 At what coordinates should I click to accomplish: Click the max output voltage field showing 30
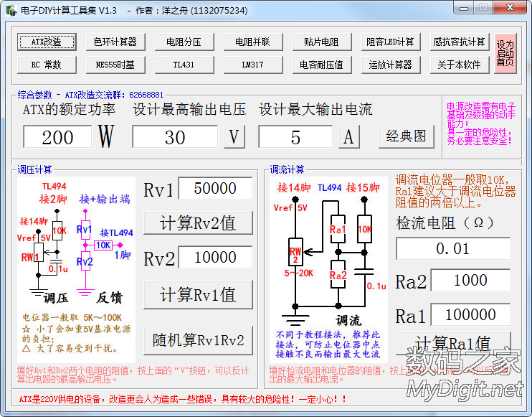point(175,137)
